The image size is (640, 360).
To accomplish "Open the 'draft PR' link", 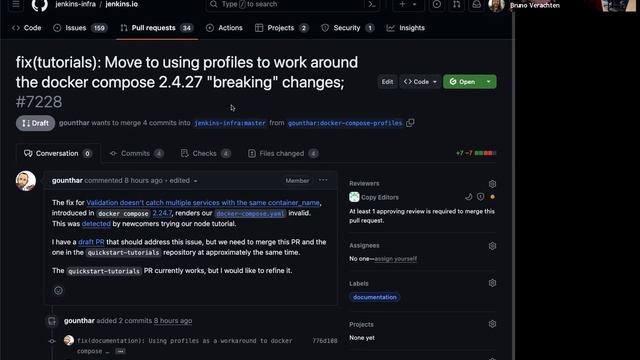I will [x=91, y=242].
